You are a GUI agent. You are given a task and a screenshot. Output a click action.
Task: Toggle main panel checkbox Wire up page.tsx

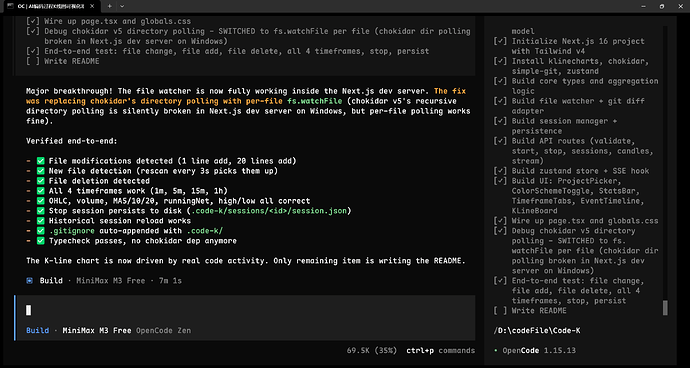point(33,21)
